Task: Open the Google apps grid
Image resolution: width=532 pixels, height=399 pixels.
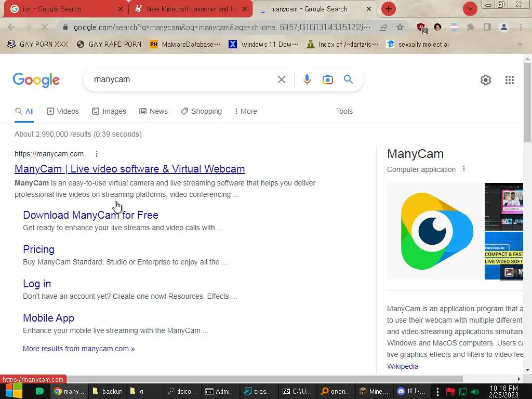Action: (509, 80)
